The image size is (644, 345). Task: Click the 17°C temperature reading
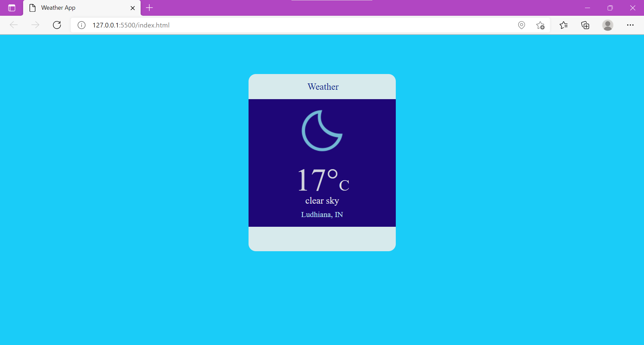323,180
